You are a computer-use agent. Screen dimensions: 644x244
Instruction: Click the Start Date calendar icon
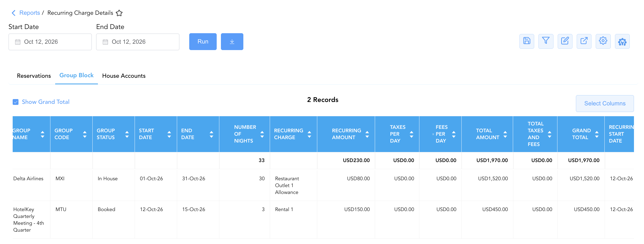[x=18, y=42]
